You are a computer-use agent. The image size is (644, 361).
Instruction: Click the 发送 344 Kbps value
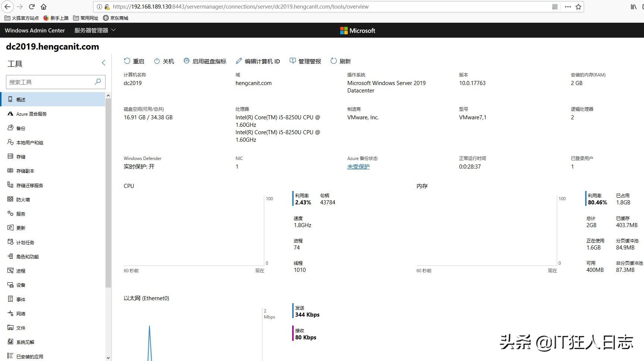click(x=307, y=315)
